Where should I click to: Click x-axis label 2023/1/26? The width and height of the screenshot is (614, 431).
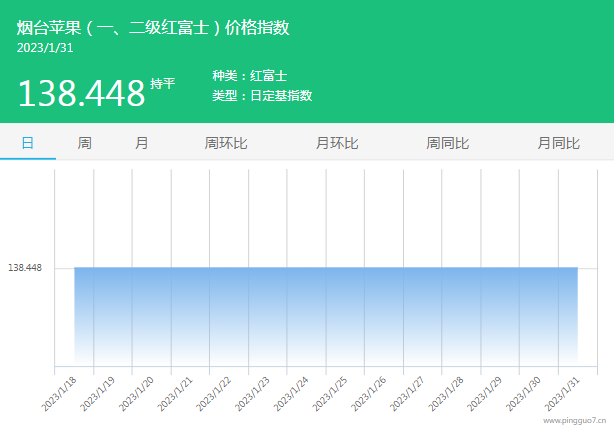click(x=368, y=394)
